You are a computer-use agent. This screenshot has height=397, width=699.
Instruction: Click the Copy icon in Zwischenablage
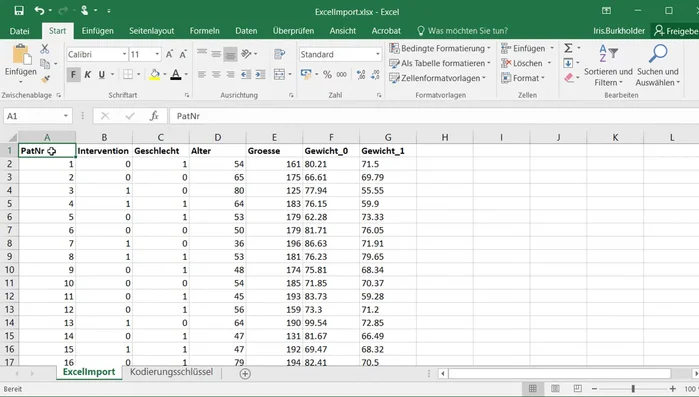point(45,64)
